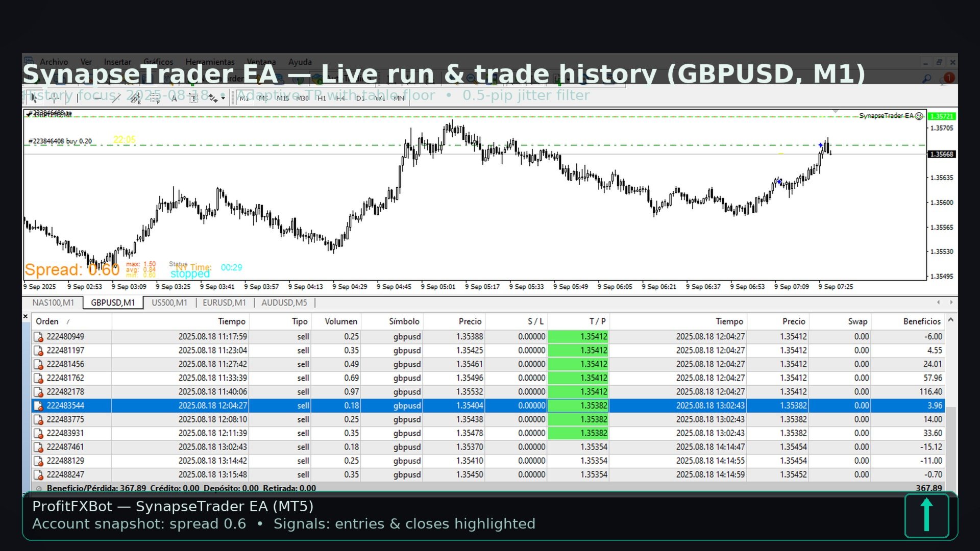Open the Ventana menu
The image size is (980, 551).
[x=261, y=62]
